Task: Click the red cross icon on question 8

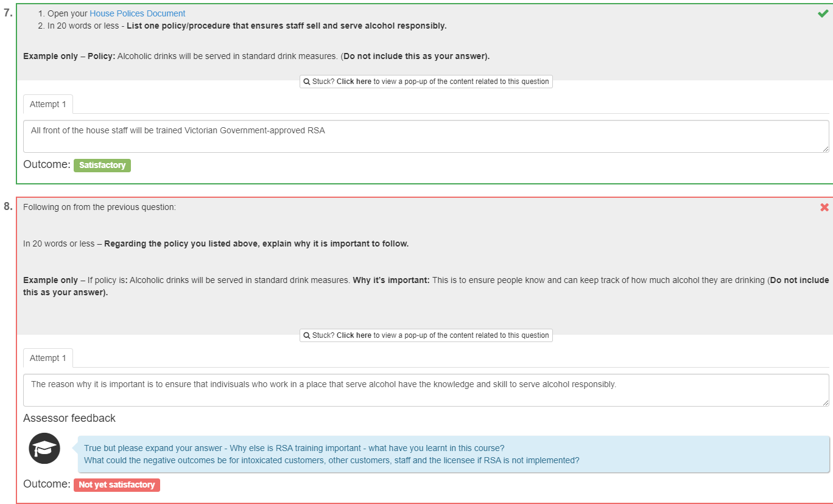Action: point(824,207)
